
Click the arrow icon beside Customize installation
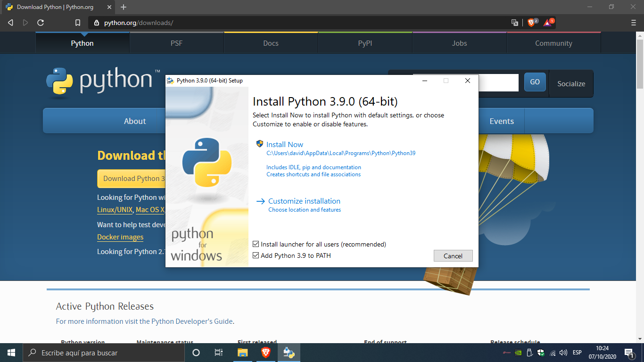tap(261, 201)
